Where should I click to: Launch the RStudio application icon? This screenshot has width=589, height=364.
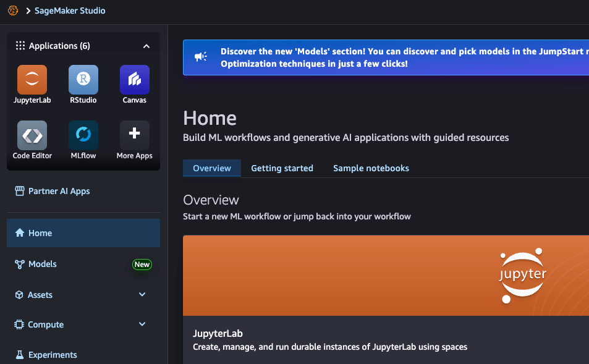[x=83, y=80]
